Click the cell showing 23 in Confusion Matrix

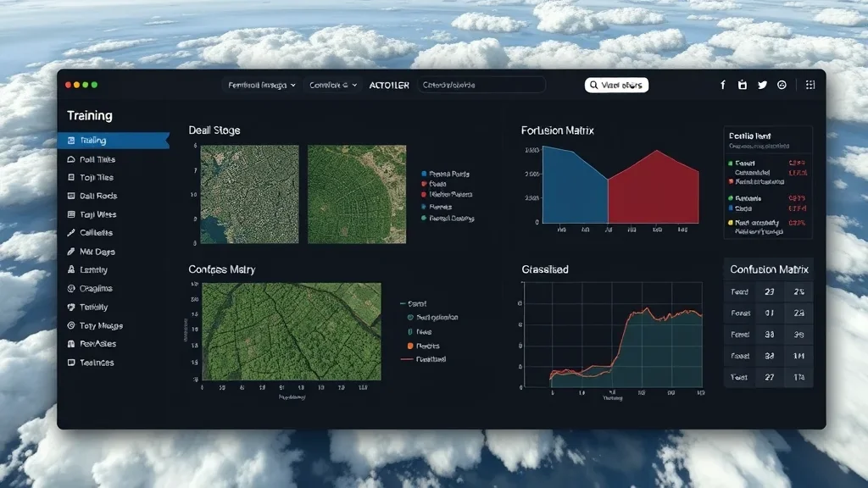point(770,291)
